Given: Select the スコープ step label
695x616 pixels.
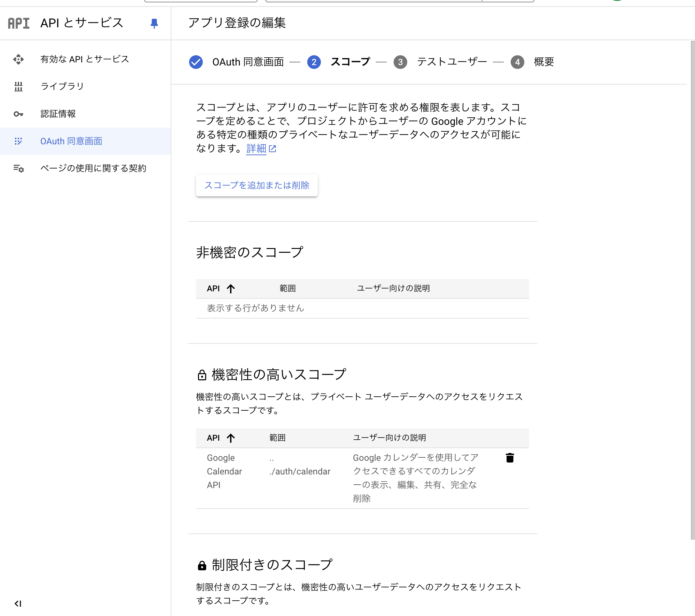Looking at the screenshot, I should pyautogui.click(x=350, y=62).
